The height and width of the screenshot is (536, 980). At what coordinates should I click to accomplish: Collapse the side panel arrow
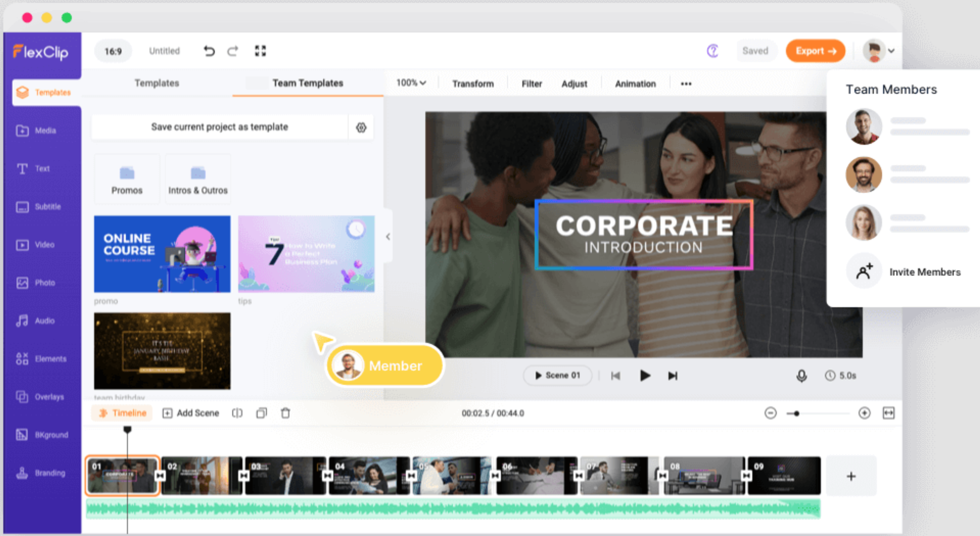388,237
